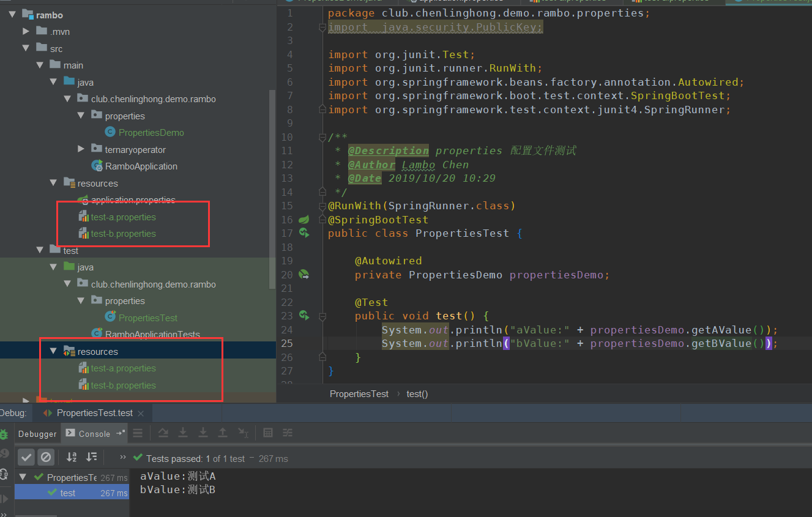This screenshot has width=812, height=517.
Task: Select RamboApplicationTests in project tree
Action: point(152,335)
